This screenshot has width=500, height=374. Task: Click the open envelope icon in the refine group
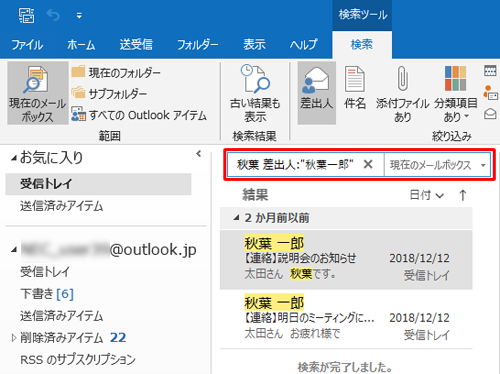coord(490,114)
